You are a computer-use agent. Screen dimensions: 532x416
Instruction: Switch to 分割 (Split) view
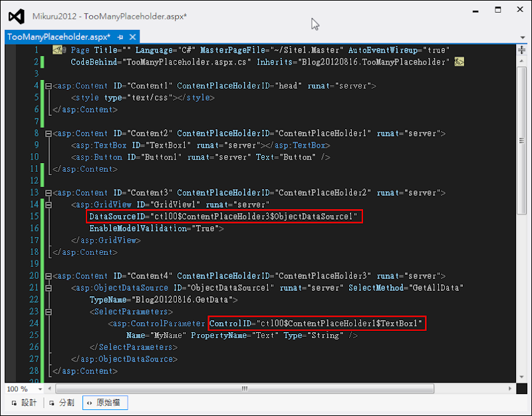[61, 403]
